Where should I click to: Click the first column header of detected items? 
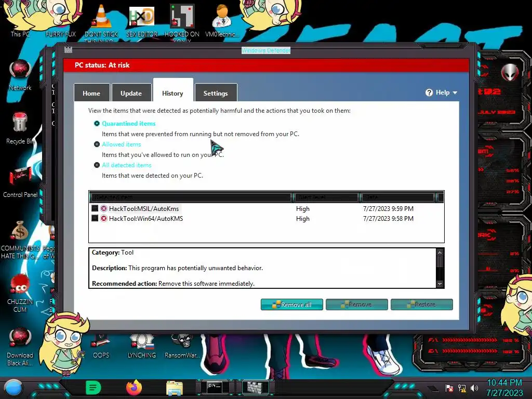pyautogui.click(x=191, y=197)
